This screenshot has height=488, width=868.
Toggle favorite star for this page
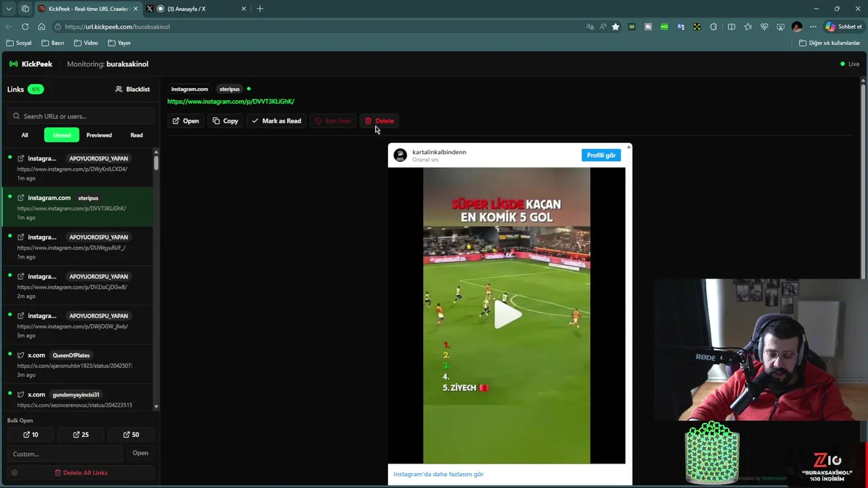[616, 26]
